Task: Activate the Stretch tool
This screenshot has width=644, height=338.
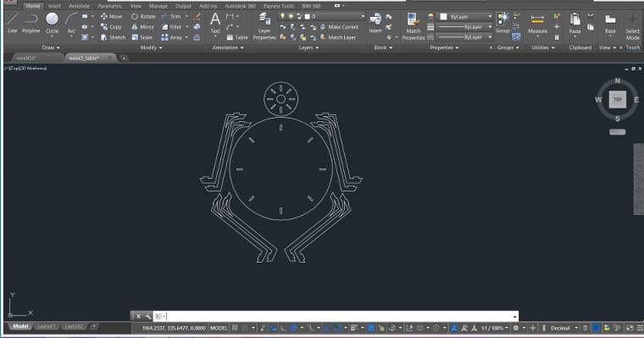Action: 113,37
